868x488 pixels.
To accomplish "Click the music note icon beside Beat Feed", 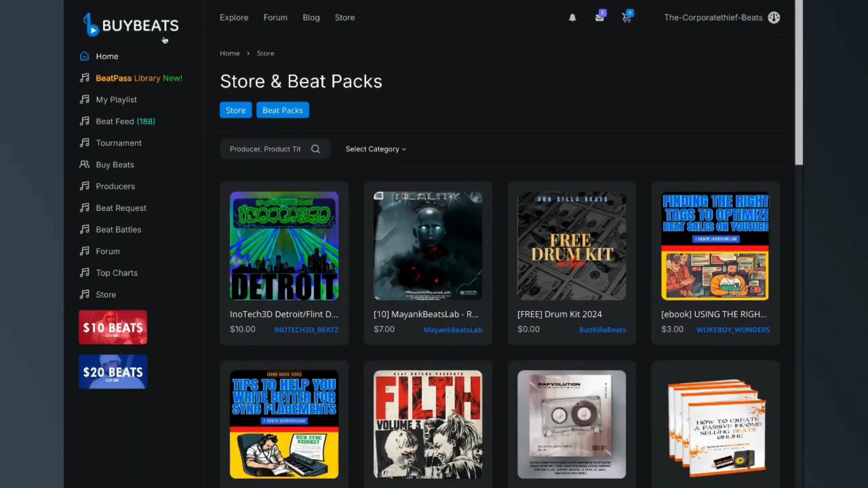I will [85, 121].
